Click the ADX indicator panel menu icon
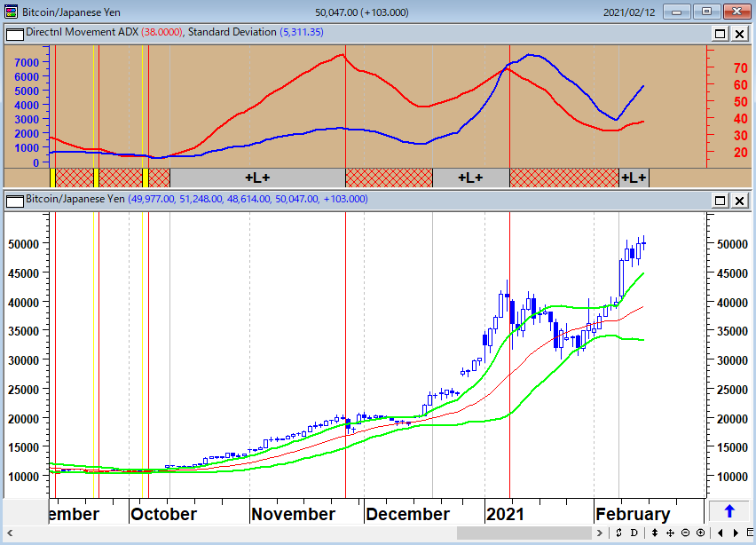Screen dimensions: 756x545 coord(15,35)
